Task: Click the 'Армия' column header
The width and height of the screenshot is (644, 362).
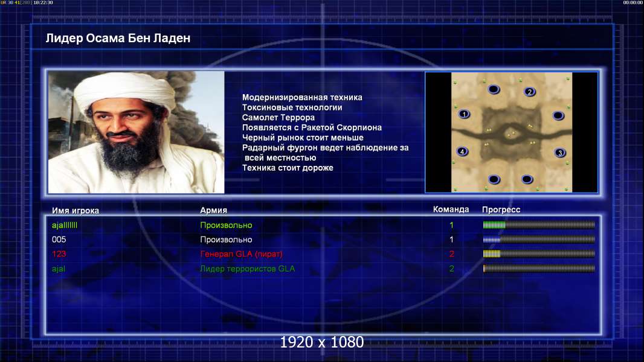Action: [214, 210]
